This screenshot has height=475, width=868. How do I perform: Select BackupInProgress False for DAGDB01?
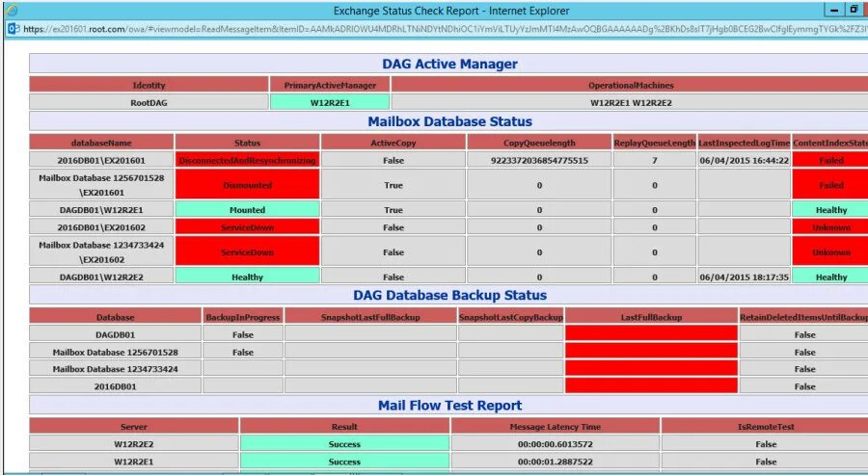pos(243,334)
